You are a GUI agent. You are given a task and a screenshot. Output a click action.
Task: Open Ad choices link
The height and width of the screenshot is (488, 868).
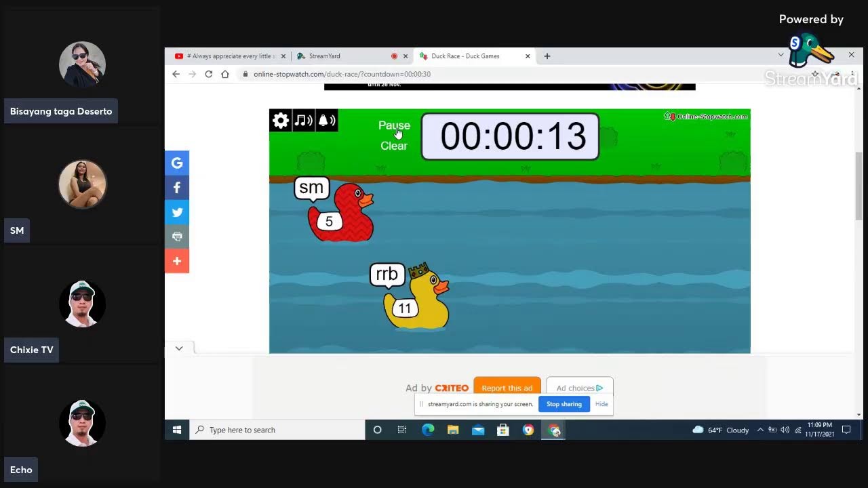(580, 388)
